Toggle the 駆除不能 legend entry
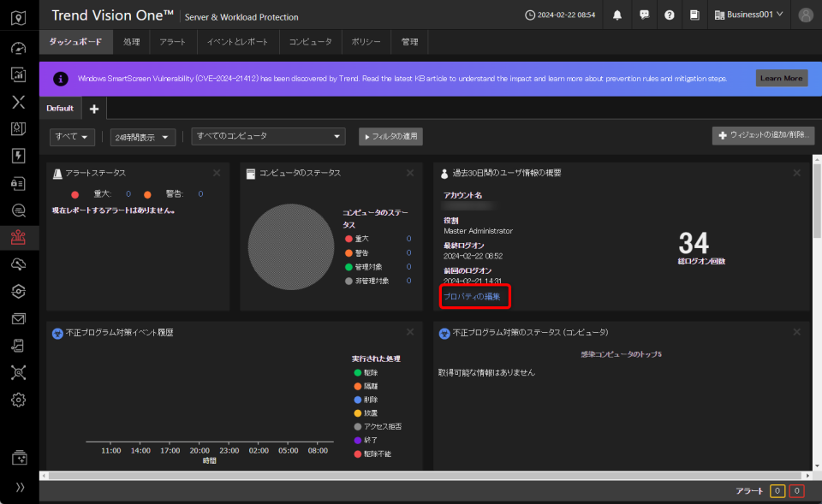This screenshot has height=504, width=822. click(x=372, y=454)
